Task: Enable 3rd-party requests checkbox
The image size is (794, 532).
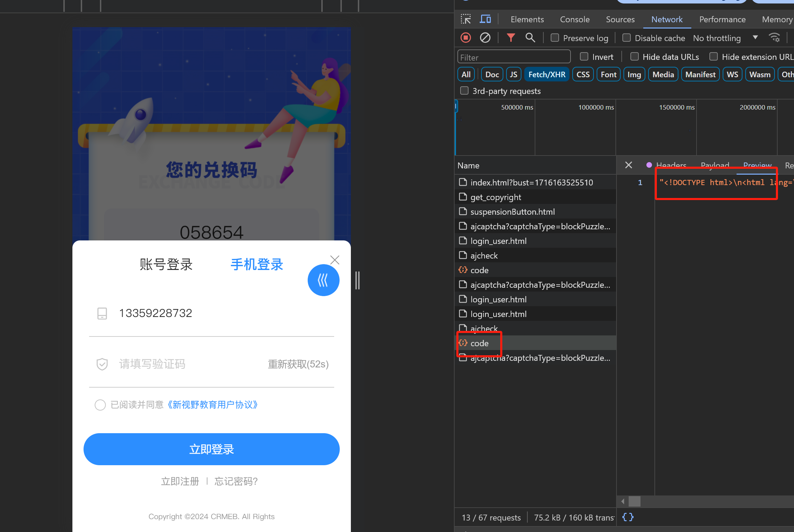Action: (x=464, y=90)
